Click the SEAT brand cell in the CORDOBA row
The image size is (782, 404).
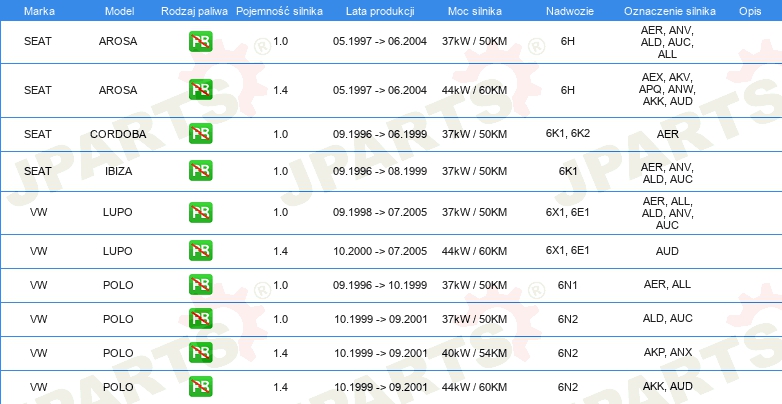point(38,134)
